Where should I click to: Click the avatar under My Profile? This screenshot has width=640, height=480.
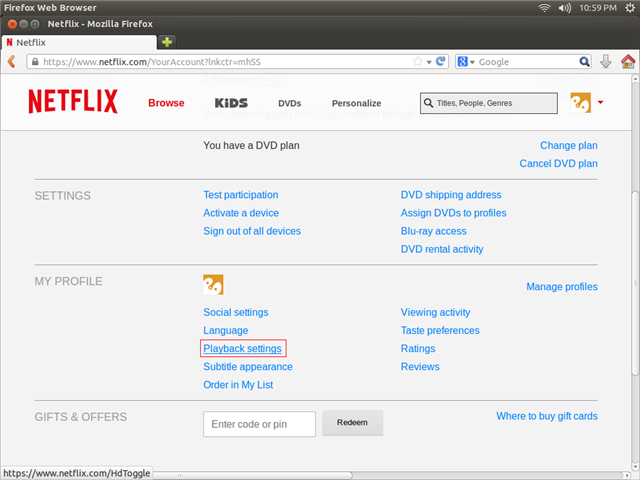click(213, 284)
